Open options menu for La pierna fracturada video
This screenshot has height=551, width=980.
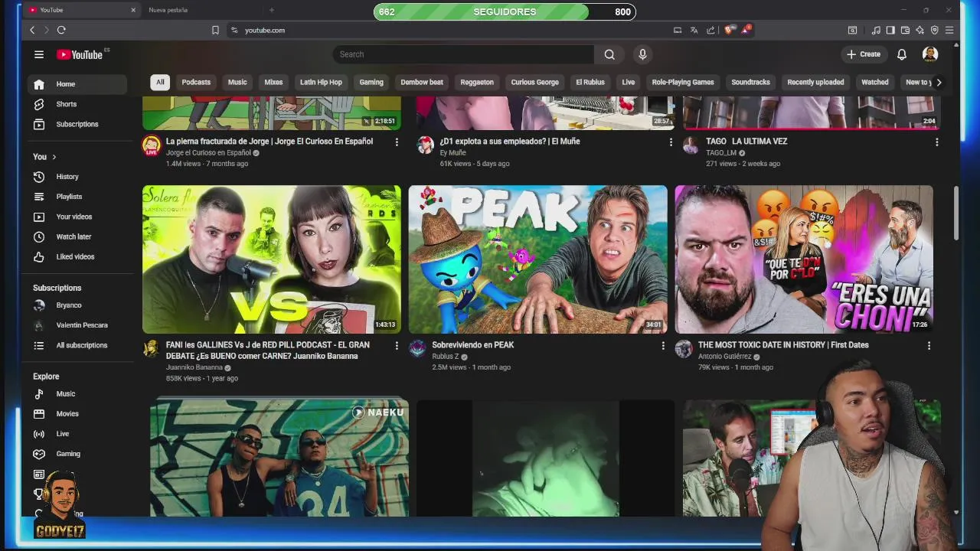pyautogui.click(x=397, y=142)
